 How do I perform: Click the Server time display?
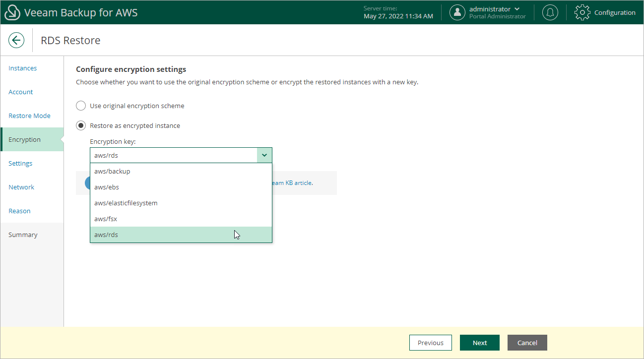pos(398,13)
